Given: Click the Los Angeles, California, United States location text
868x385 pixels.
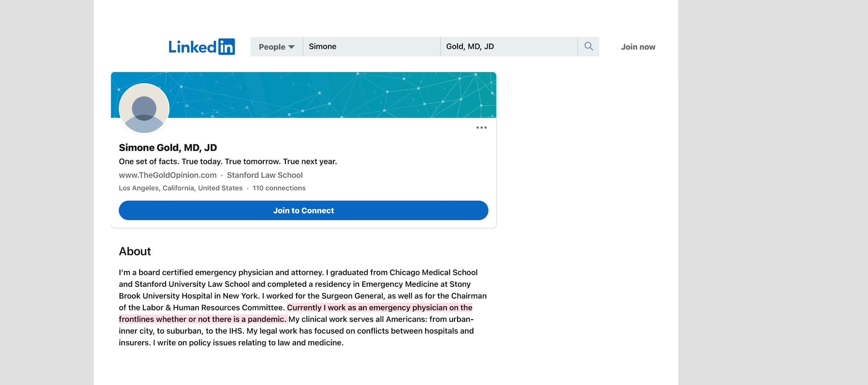Looking at the screenshot, I should [180, 188].
